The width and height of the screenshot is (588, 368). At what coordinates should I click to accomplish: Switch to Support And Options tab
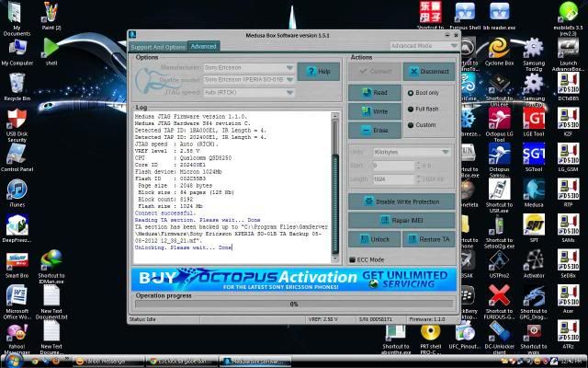pos(157,47)
